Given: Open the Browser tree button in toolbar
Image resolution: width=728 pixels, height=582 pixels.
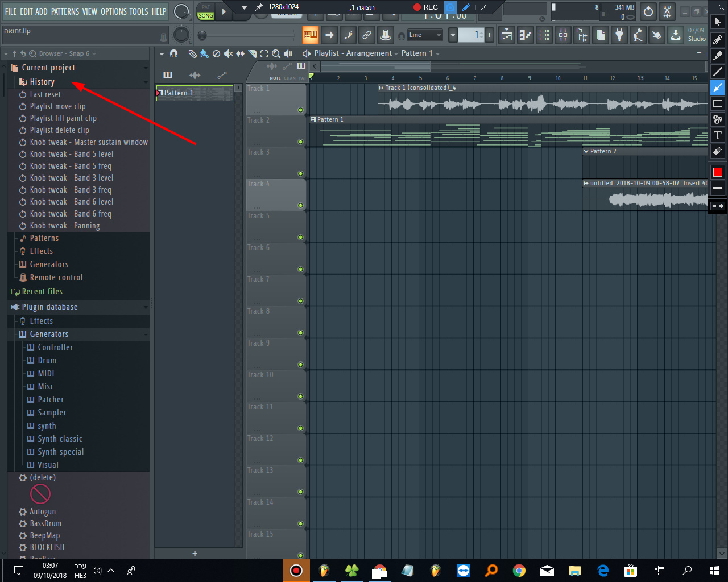Looking at the screenshot, I should pos(582,35).
